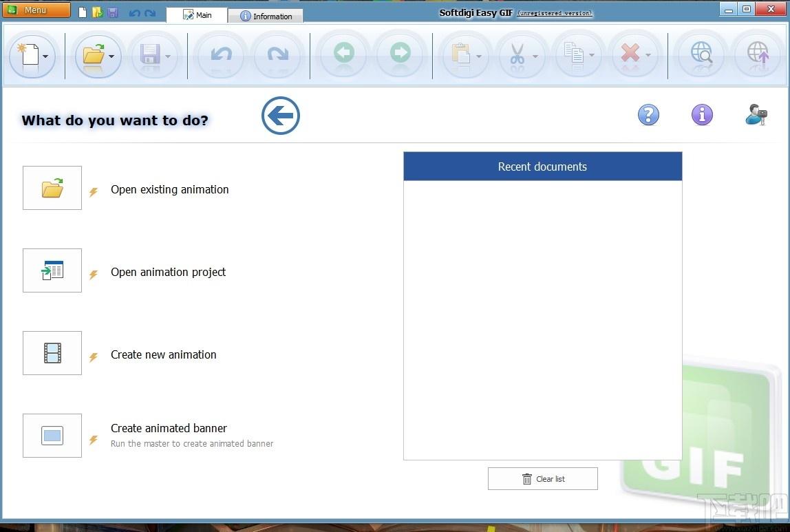Image resolution: width=790 pixels, height=532 pixels.
Task: Click the blue circular back arrow
Action: pos(281,116)
